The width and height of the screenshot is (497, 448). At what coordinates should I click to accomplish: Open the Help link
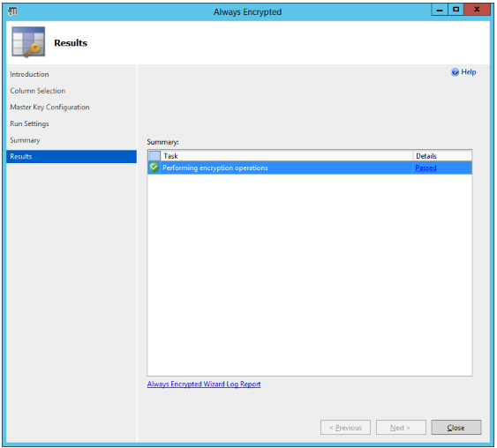click(469, 72)
